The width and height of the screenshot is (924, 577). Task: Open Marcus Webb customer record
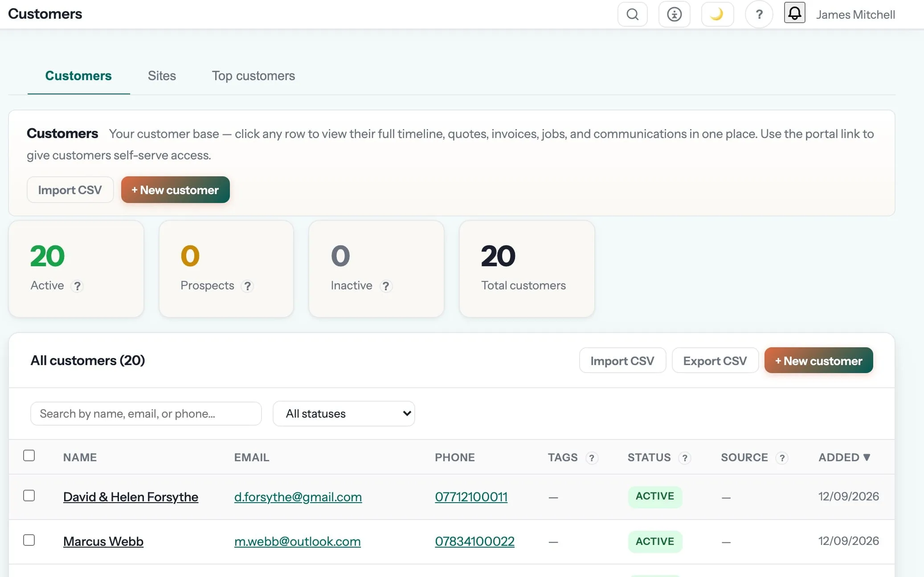click(x=103, y=541)
